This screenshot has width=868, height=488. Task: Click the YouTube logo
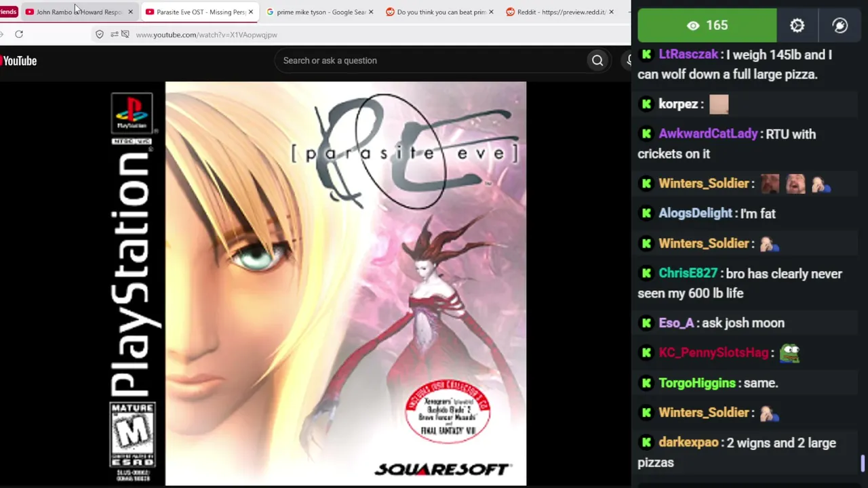(x=18, y=61)
